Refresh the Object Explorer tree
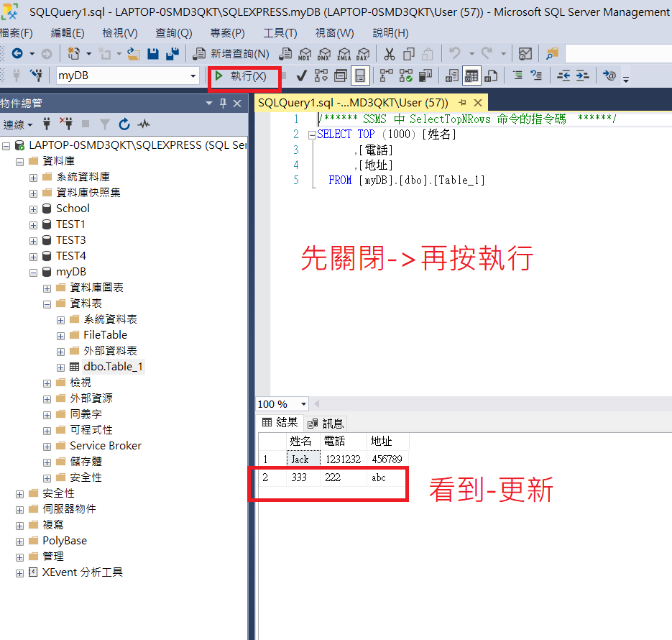Image resolution: width=672 pixels, height=640 pixels. click(124, 124)
